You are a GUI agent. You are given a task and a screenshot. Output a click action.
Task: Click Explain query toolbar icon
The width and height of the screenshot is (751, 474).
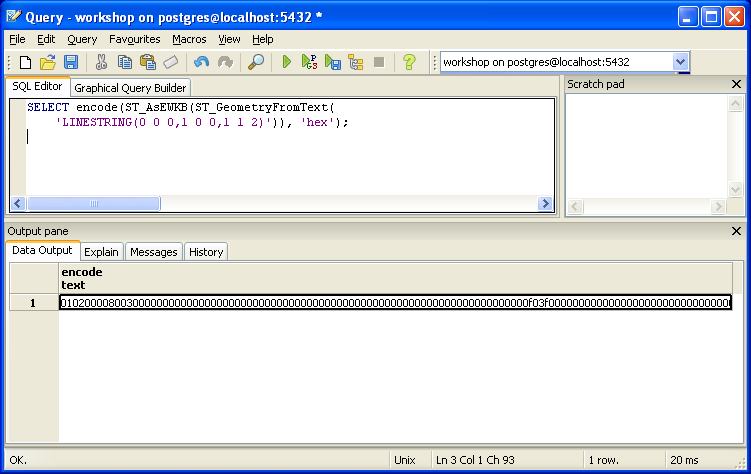click(355, 62)
